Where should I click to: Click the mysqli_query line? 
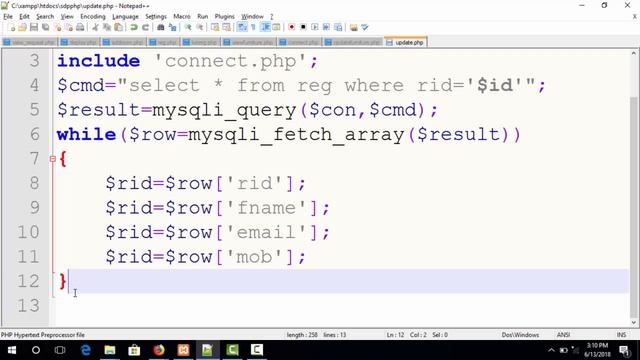click(247, 110)
